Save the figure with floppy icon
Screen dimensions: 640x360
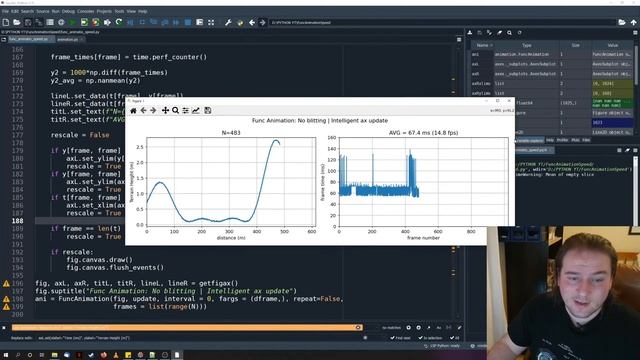pyautogui.click(x=208, y=111)
